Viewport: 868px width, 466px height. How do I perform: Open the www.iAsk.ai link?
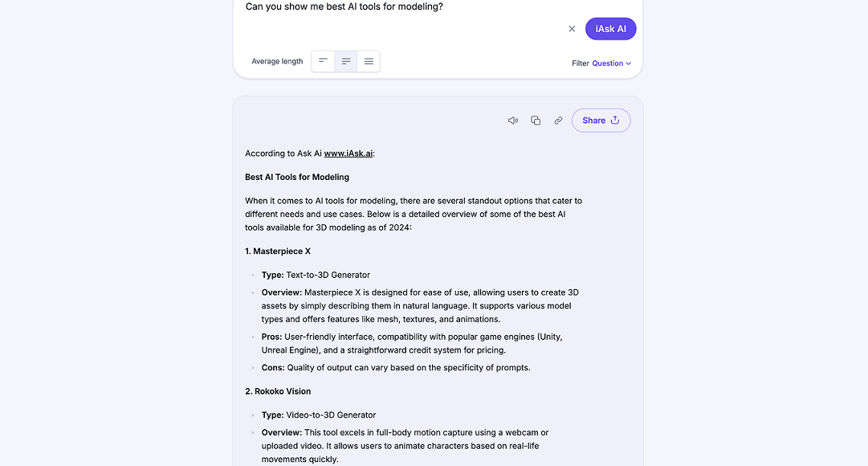click(x=348, y=153)
